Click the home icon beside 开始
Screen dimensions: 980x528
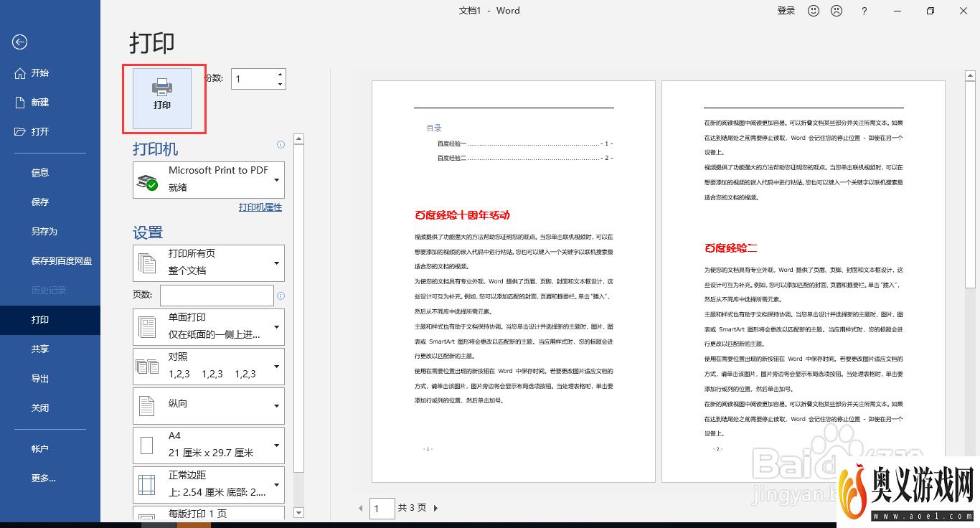[x=20, y=73]
